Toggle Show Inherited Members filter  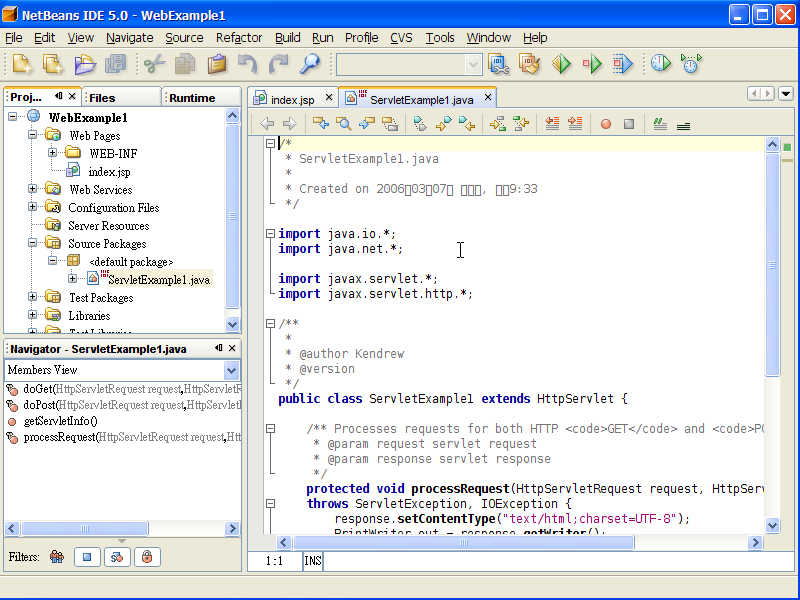[x=57, y=557]
